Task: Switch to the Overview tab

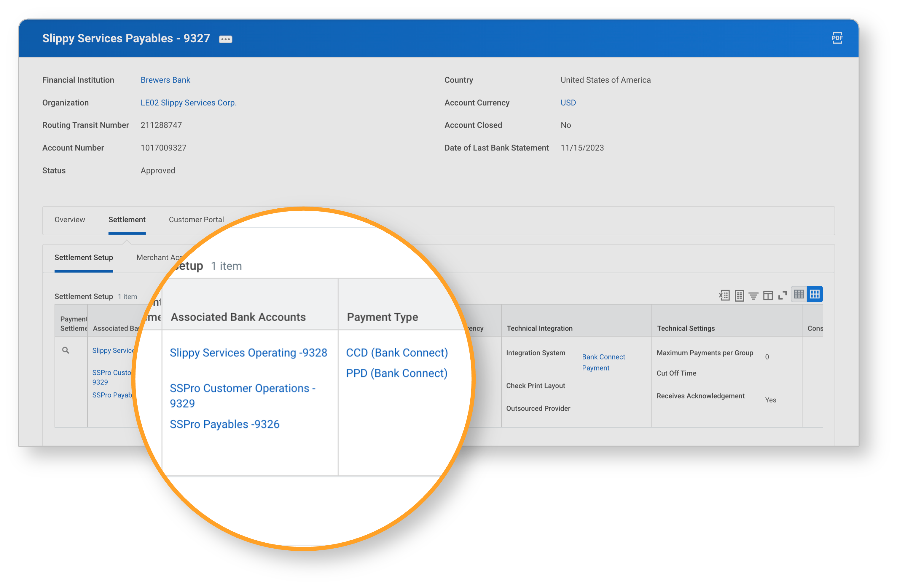Action: (x=70, y=220)
